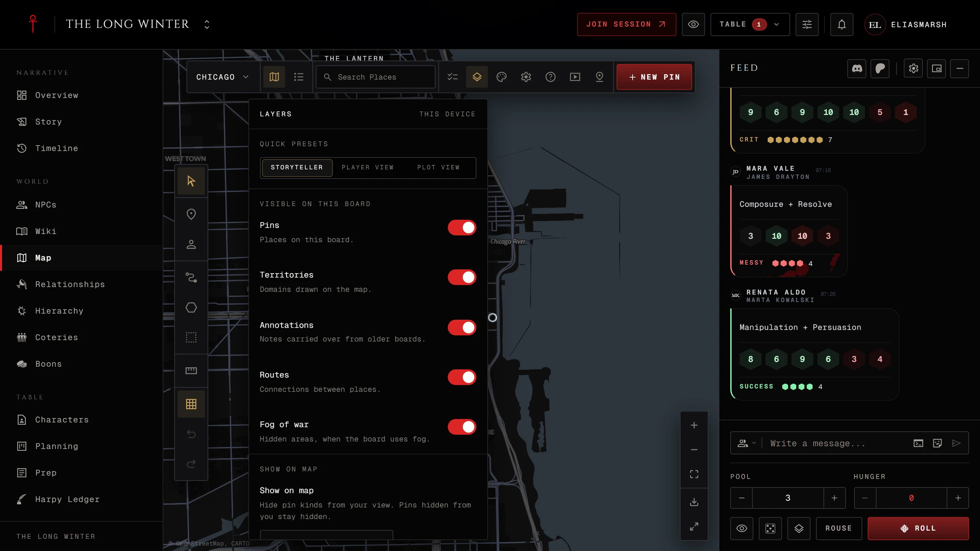The height and width of the screenshot is (551, 980).
Task: Disable the Fog of war toggle
Action: [x=462, y=427]
